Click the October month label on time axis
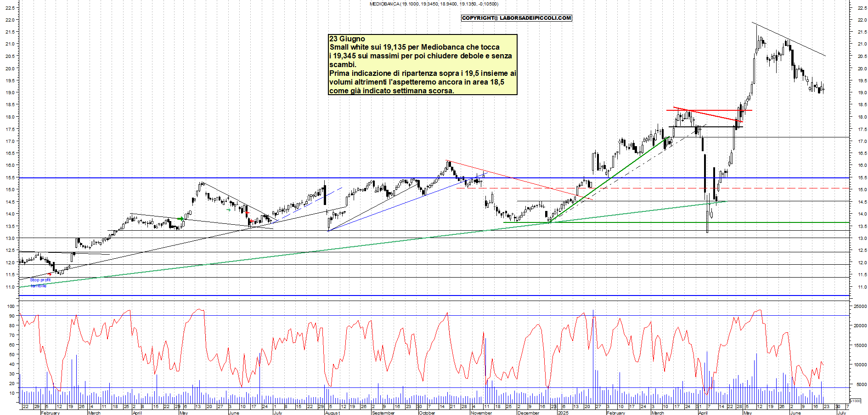The image size is (868, 415). [427, 413]
